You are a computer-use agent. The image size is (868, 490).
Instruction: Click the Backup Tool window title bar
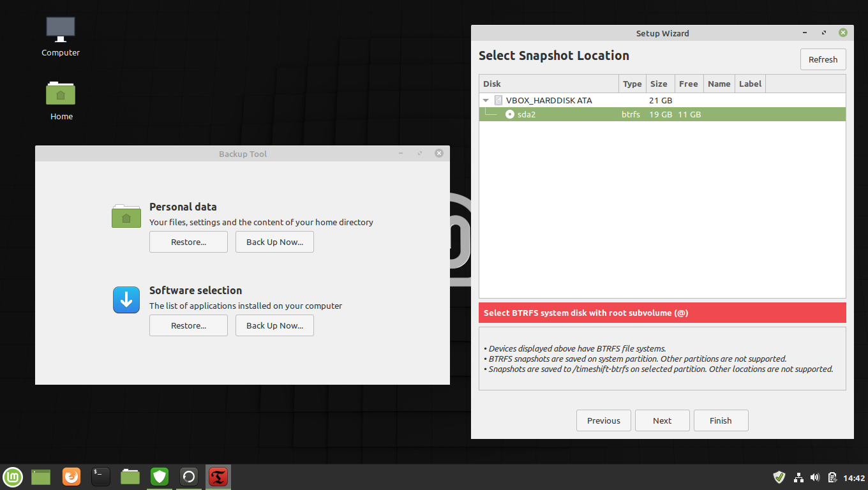(x=243, y=154)
